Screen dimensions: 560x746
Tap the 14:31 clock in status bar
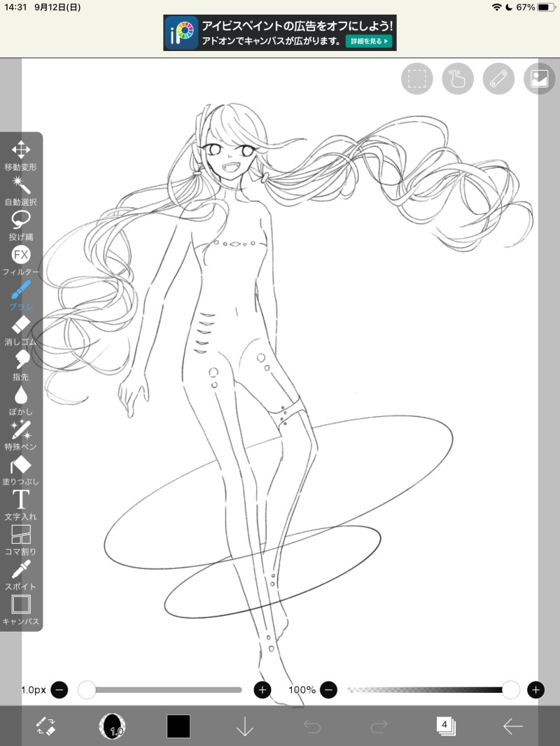pyautogui.click(x=15, y=7)
